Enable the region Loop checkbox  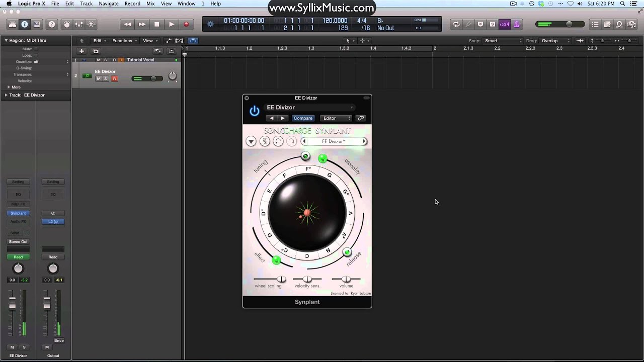[x=35, y=55]
